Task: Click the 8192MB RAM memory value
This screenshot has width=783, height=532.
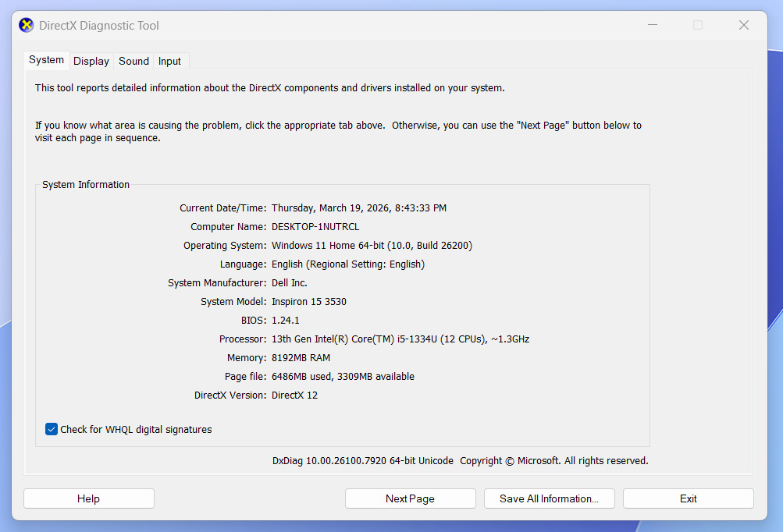Action: pos(301,358)
